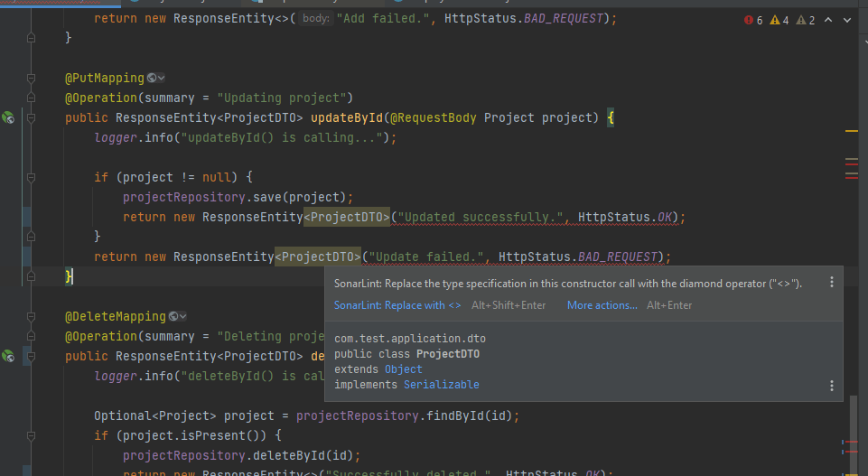Go to previous highlighted error arrow
The height and width of the screenshot is (476, 868).
tap(828, 20)
